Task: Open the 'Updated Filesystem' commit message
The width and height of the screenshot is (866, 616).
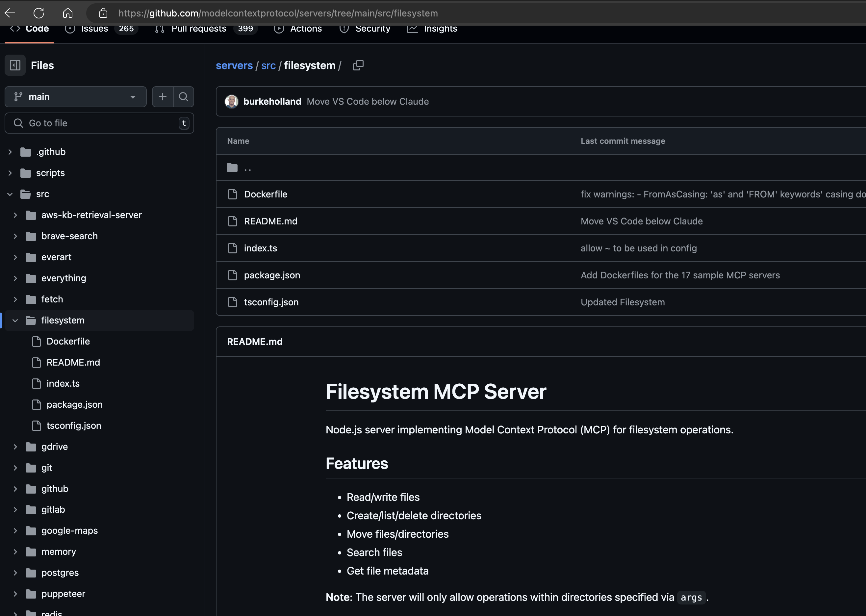Action: tap(623, 302)
